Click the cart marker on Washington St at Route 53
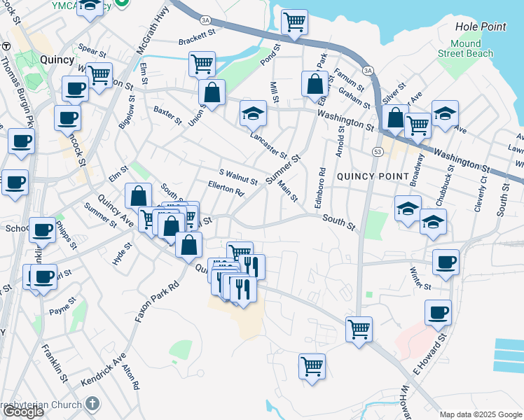Viewport: 524px width, 420px height. tap(418, 126)
